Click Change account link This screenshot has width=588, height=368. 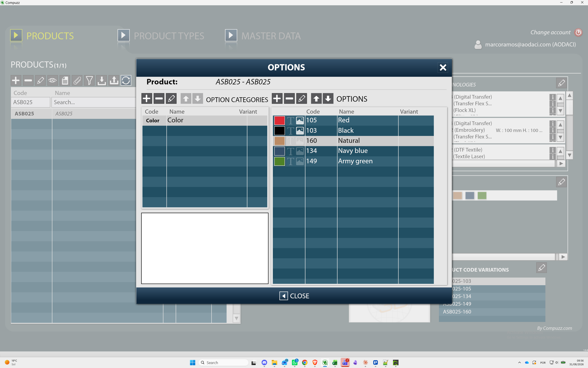pyautogui.click(x=550, y=32)
